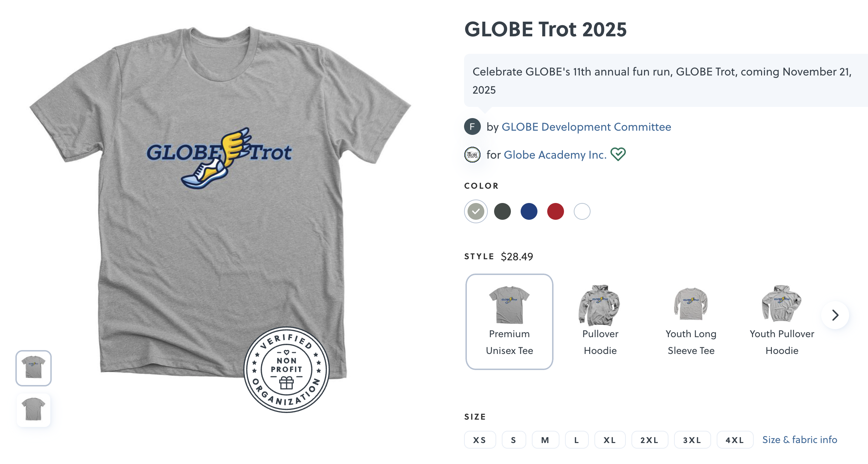The width and height of the screenshot is (868, 464).
Task: Select size 2XL
Action: click(650, 440)
